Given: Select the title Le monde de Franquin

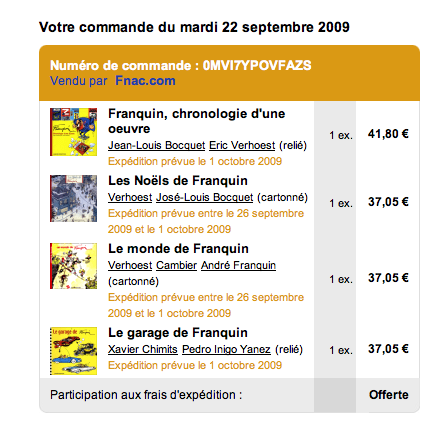Looking at the screenshot, I should click(x=178, y=249).
